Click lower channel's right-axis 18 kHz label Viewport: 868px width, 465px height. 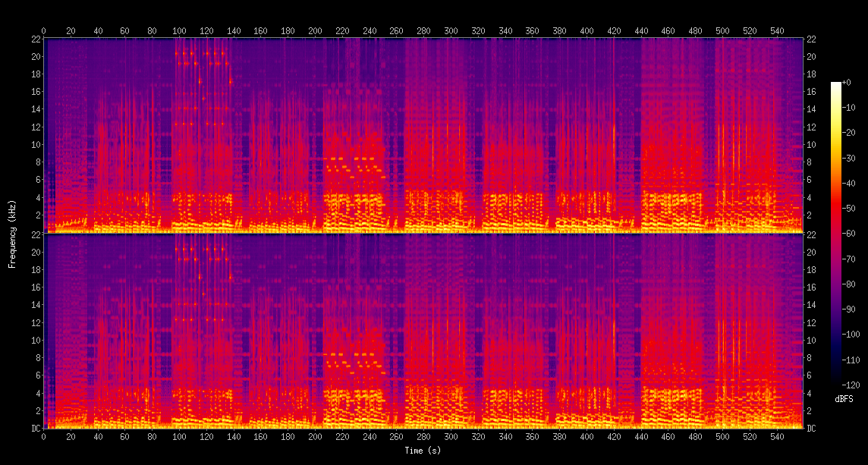point(810,269)
